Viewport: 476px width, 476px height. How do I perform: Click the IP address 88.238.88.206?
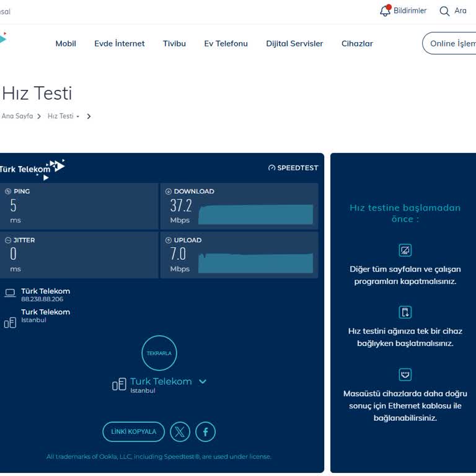pos(42,299)
